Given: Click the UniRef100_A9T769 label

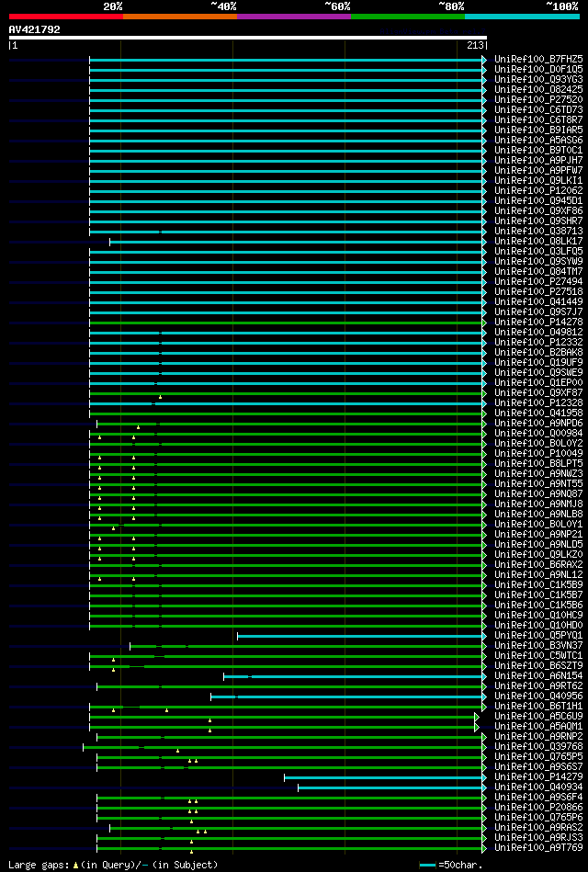Looking at the screenshot, I should click(538, 847).
